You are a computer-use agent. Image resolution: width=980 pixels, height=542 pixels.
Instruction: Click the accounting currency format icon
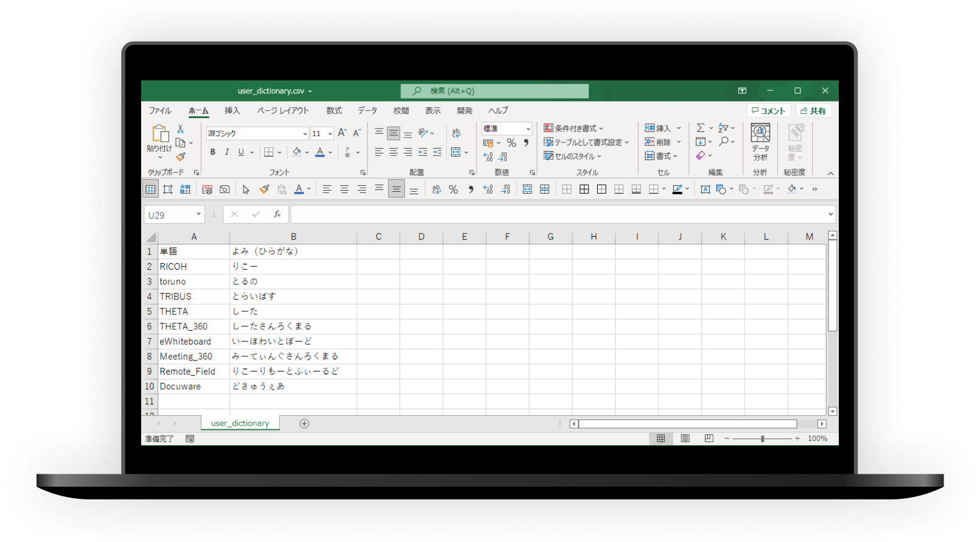(488, 143)
